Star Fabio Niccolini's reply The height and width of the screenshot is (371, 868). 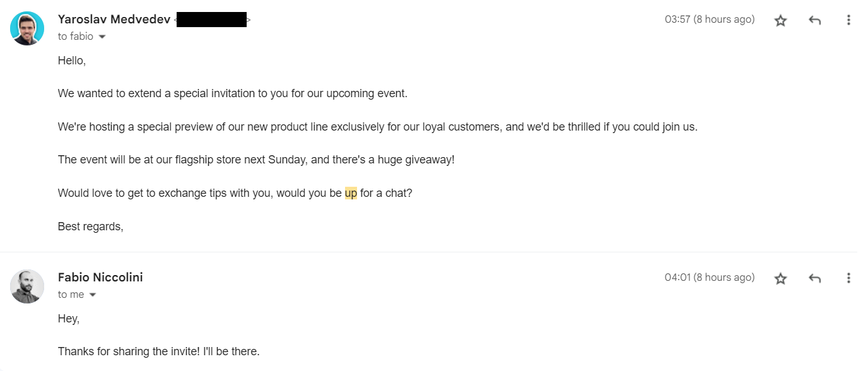point(781,278)
